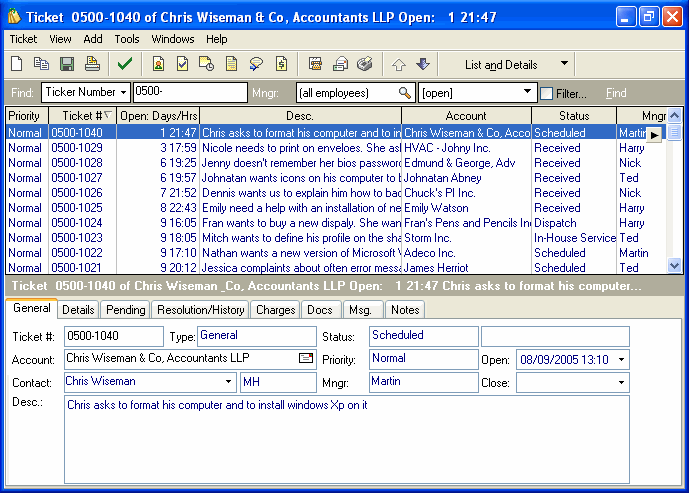Click the ticket list scrollbar down arrow

coord(675,266)
